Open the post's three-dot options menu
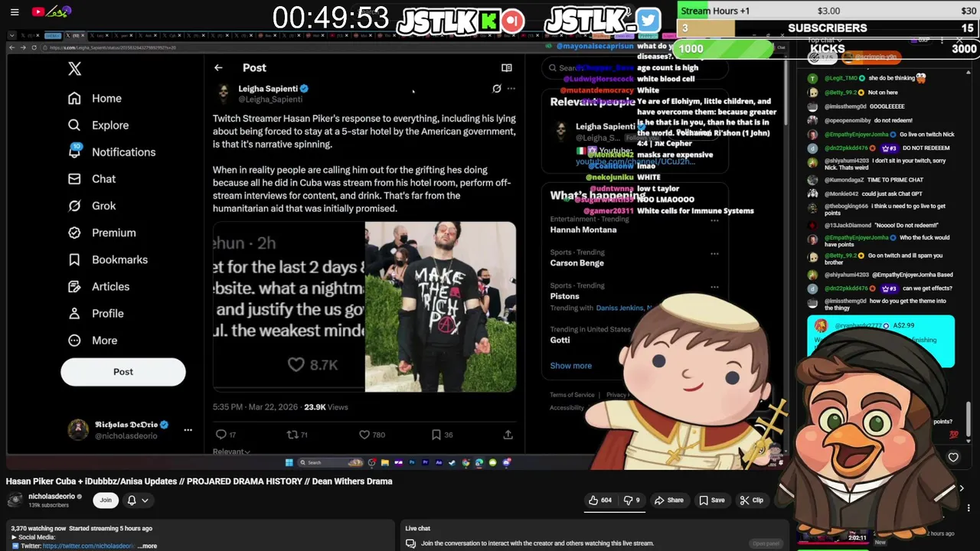 [x=511, y=89]
